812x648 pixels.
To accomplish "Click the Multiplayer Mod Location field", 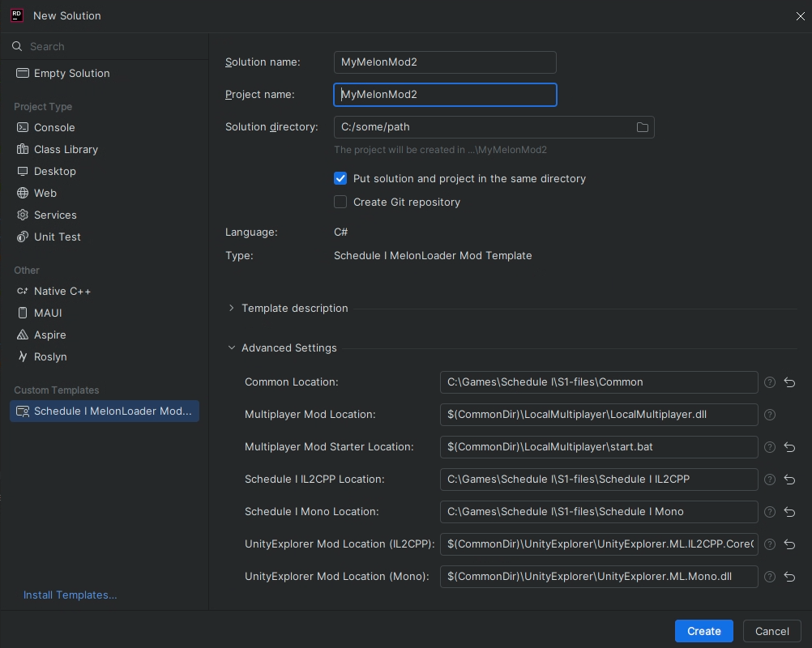I will [x=599, y=415].
